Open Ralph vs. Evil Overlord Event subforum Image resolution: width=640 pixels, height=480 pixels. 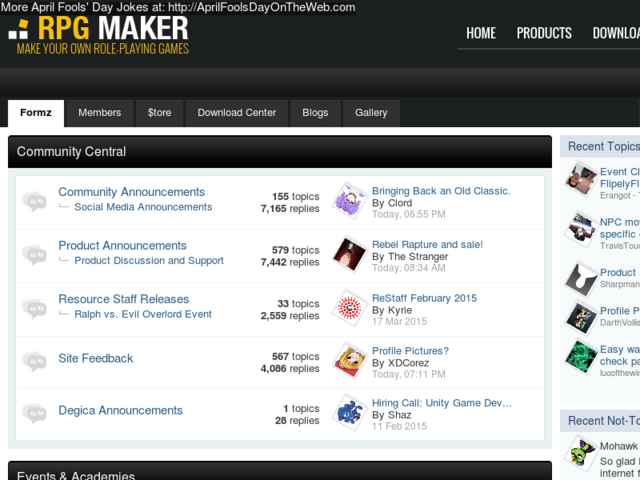click(143, 314)
